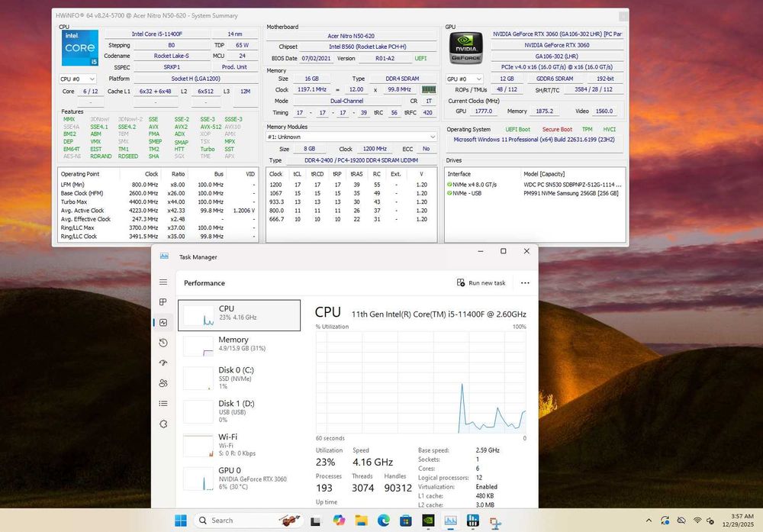Screen dimensions: 763x532
Task: Click the Run new task button
Action: coord(481,283)
